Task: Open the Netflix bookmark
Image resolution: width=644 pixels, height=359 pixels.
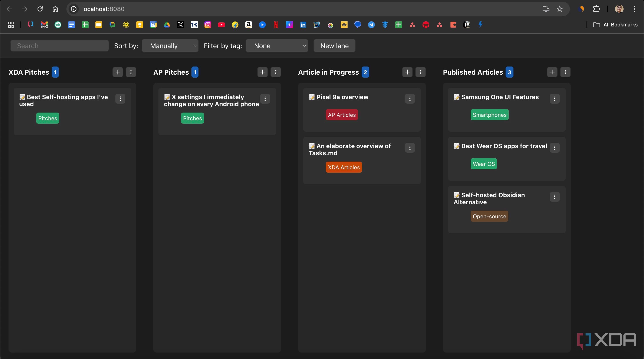Action: coord(276,25)
